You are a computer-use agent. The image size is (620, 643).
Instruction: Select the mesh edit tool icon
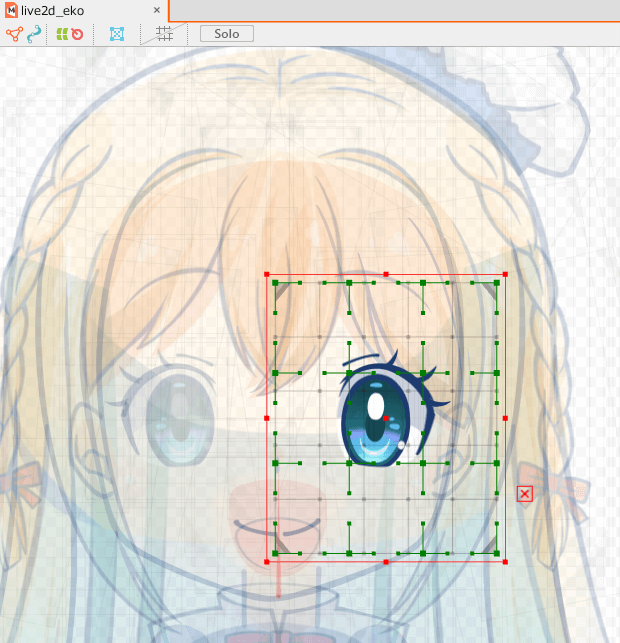(x=14, y=34)
